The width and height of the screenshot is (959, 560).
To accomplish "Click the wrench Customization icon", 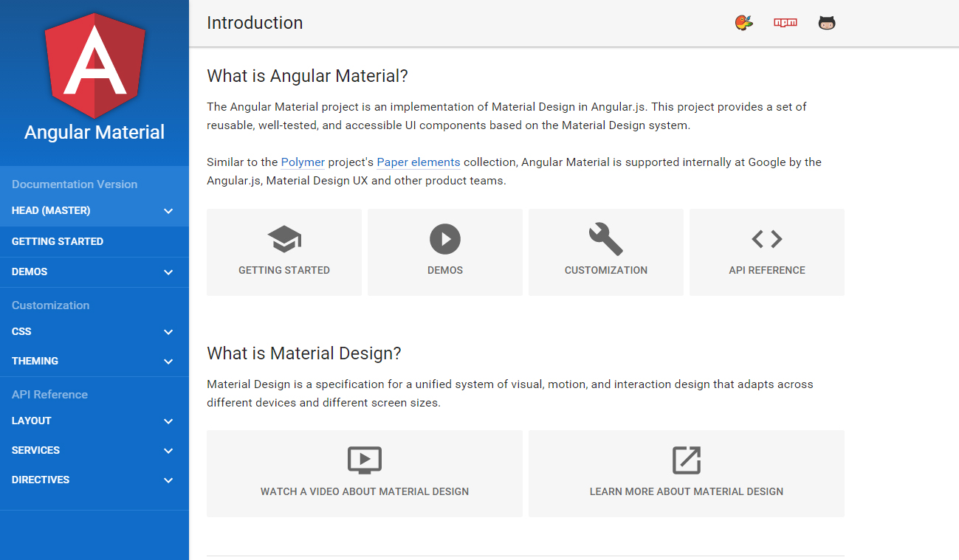I will click(x=606, y=239).
